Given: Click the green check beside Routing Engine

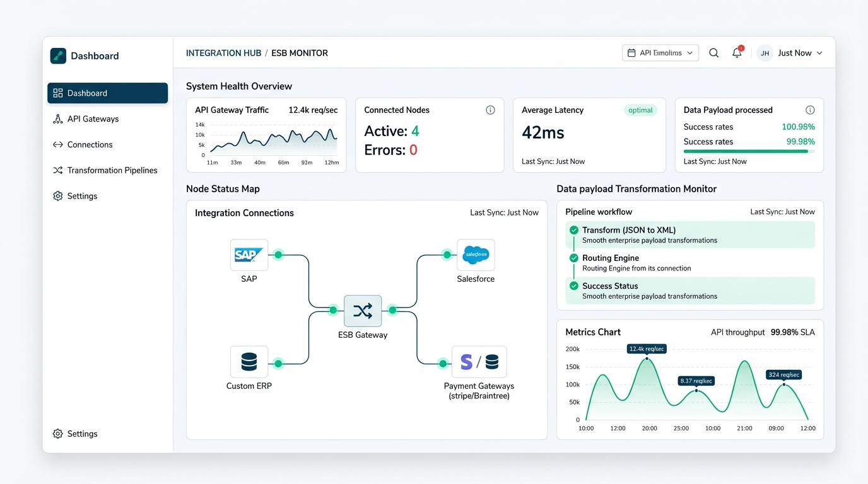Looking at the screenshot, I should pos(574,258).
